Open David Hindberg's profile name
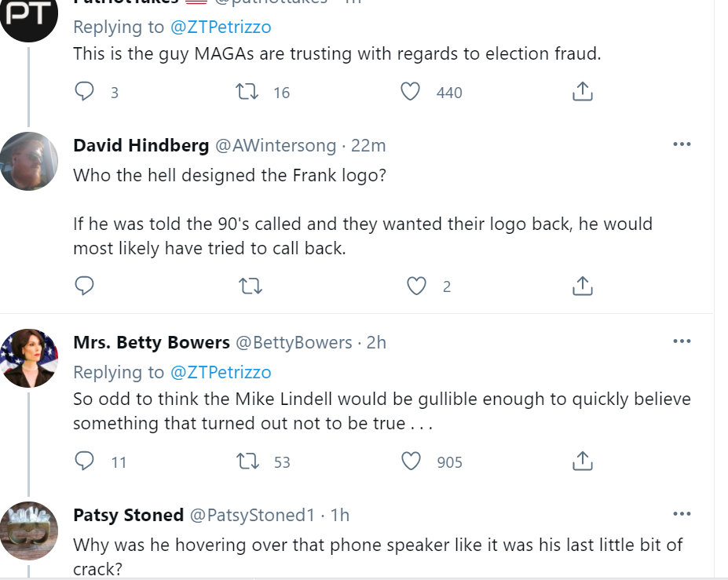 click(x=141, y=145)
